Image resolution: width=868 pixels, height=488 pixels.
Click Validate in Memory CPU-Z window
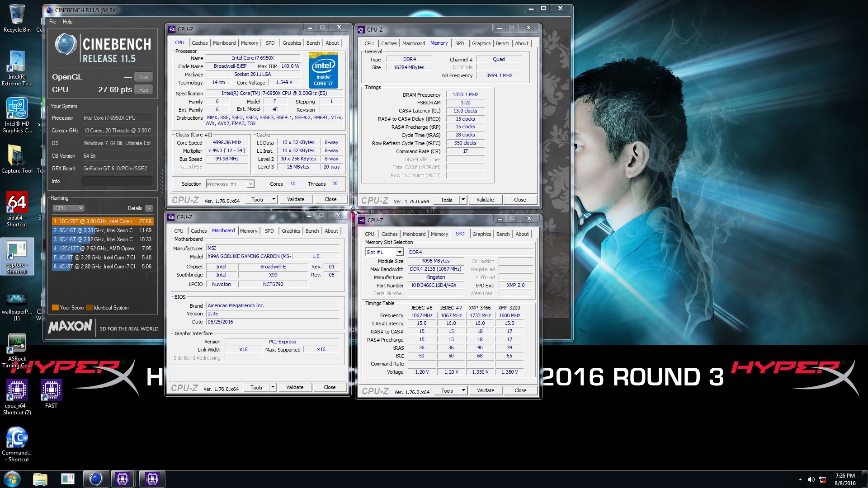[x=485, y=200]
